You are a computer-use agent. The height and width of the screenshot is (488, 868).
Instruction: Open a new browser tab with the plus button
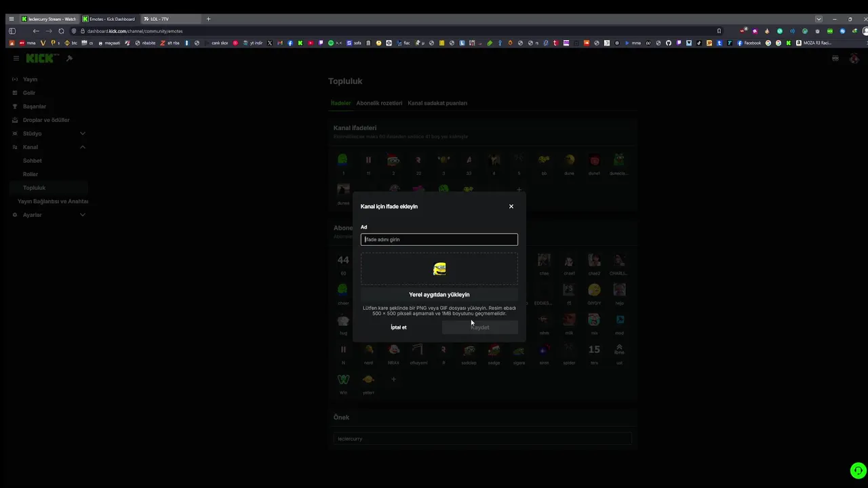coord(208,19)
